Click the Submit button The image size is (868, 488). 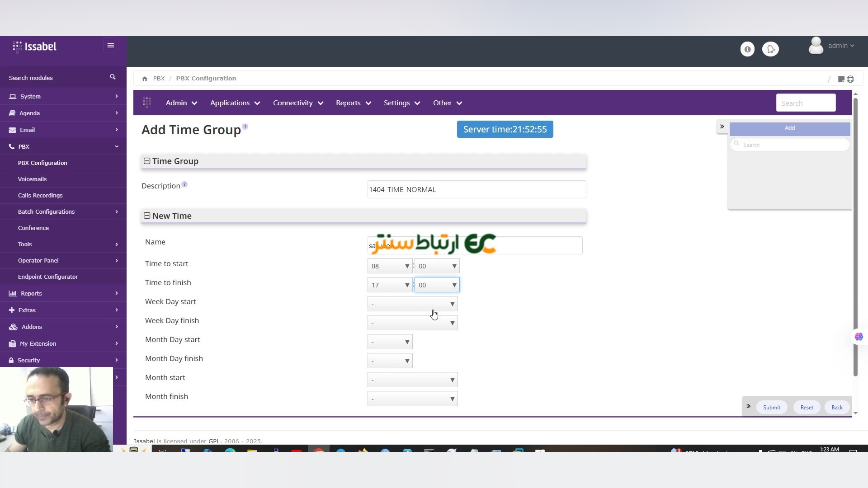tap(771, 407)
